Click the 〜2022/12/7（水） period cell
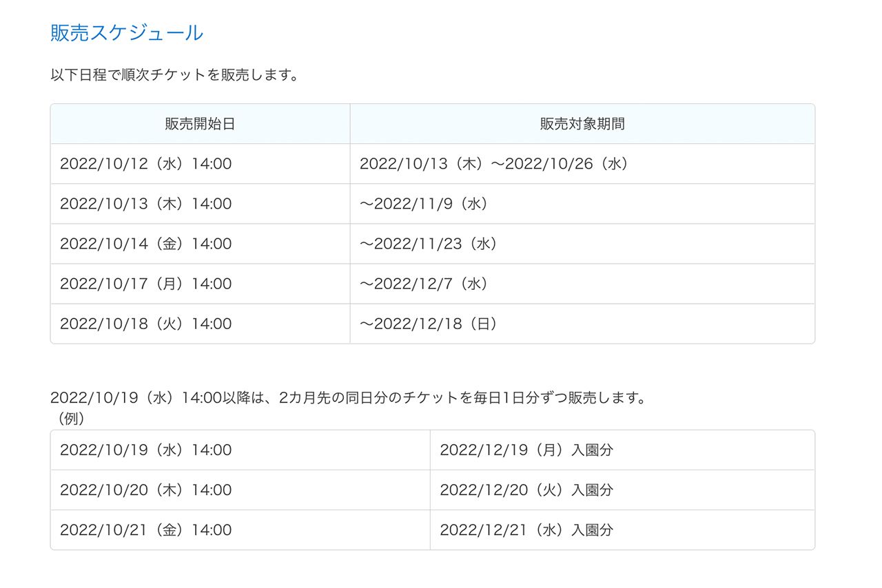 pyautogui.click(x=424, y=284)
